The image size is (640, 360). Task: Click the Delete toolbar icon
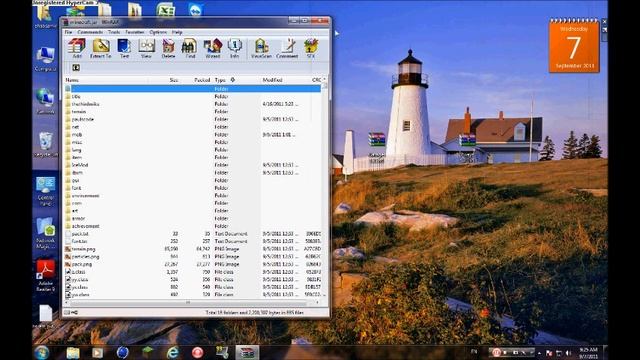tap(168, 48)
